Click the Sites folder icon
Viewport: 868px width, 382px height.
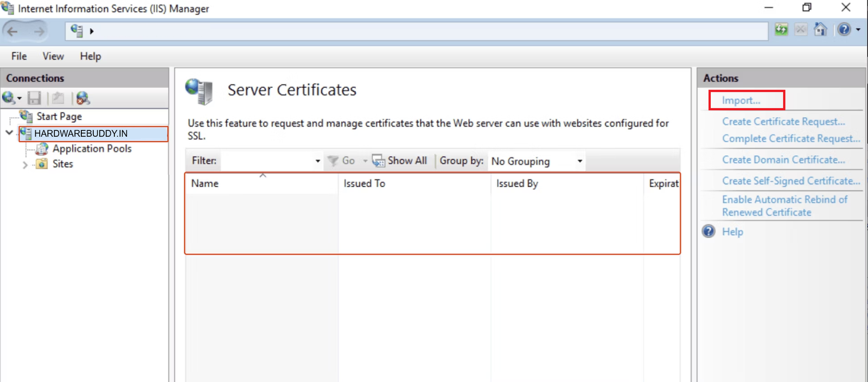coord(42,164)
